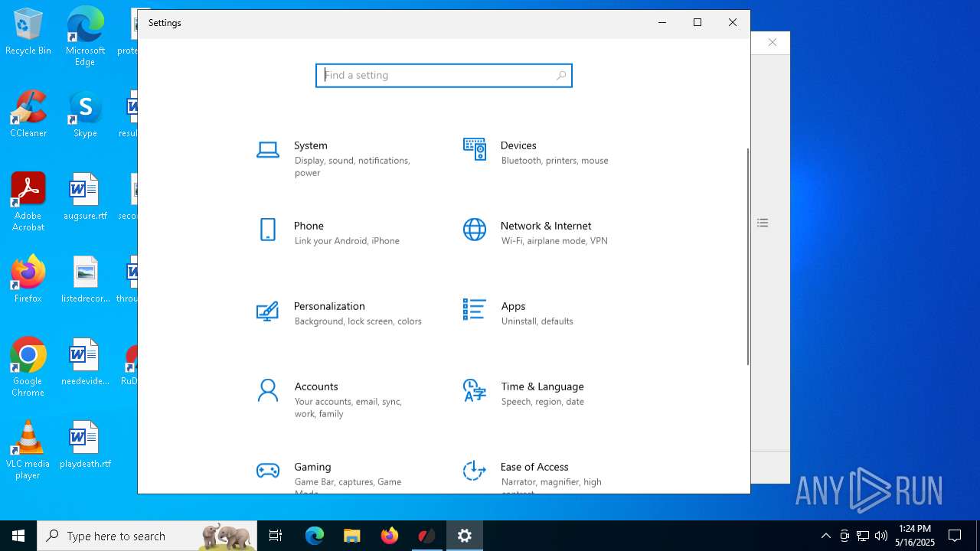980x551 pixels.
Task: Click the Accounts category title
Action: [316, 386]
